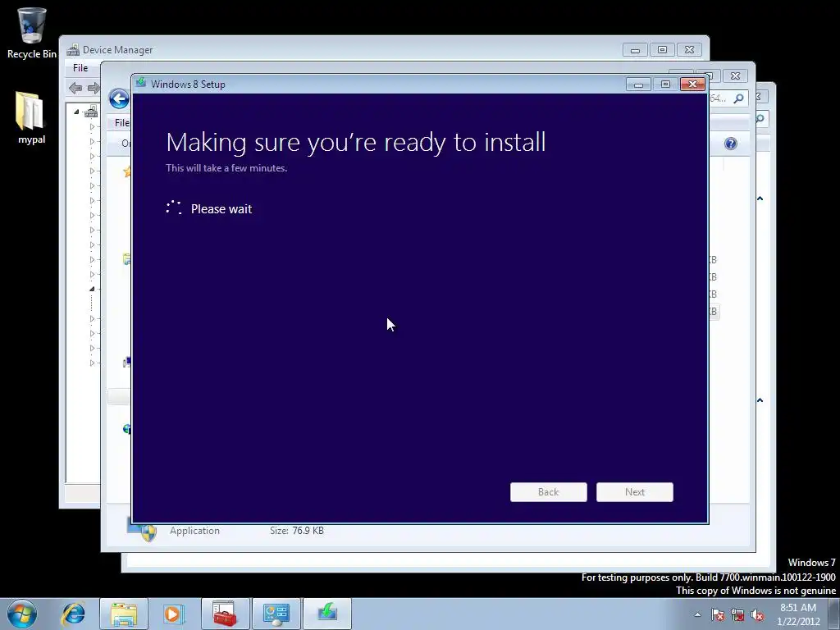Viewport: 840px width, 630px height.
Task: Click the Back button in Windows 8 Setup
Action: click(549, 492)
